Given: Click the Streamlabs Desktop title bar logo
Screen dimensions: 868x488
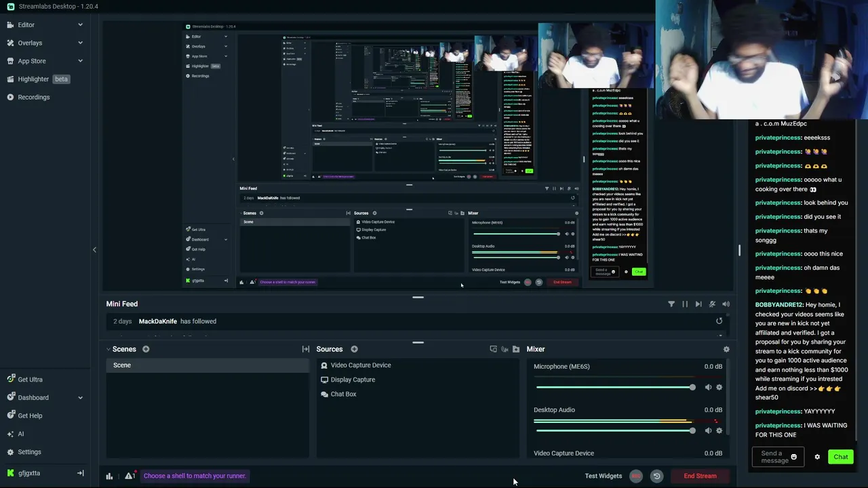Looking at the screenshot, I should coord(10,6).
